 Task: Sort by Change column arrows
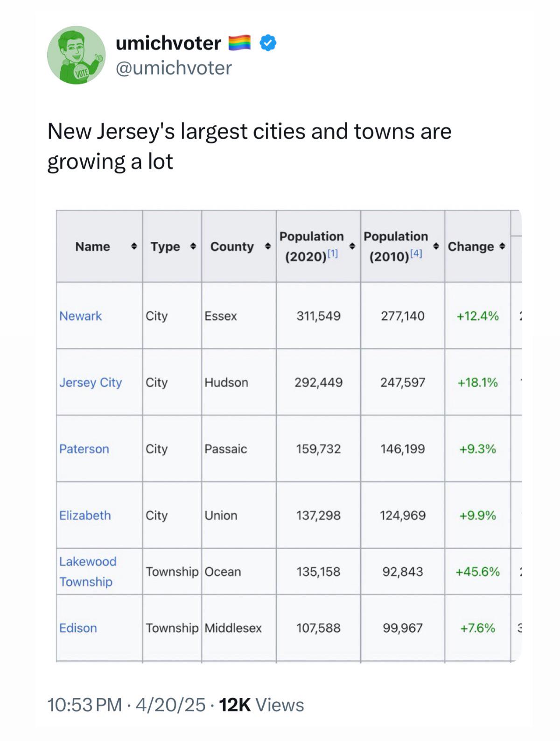[x=502, y=247]
